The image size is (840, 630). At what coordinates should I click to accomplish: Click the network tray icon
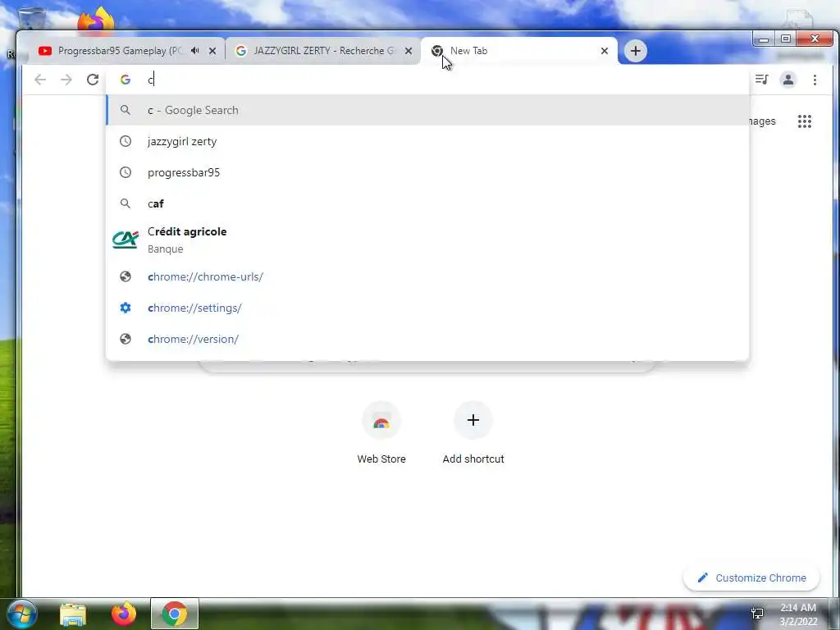[757, 614]
